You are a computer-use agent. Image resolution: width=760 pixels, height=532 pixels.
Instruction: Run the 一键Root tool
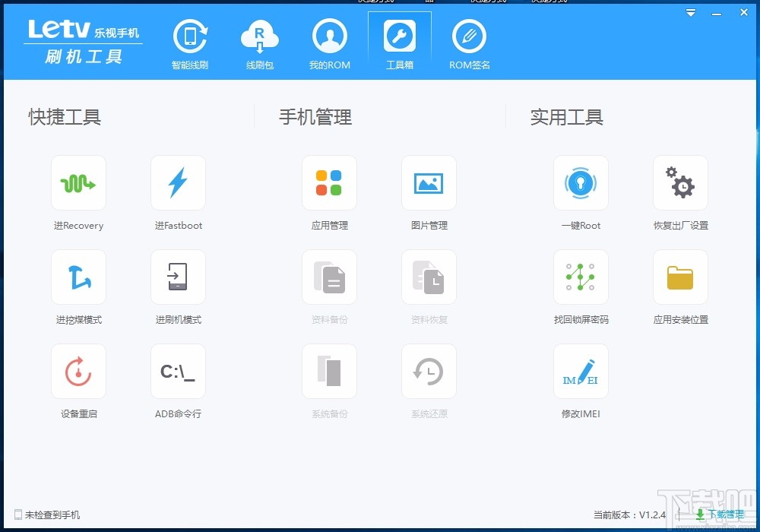click(x=581, y=182)
